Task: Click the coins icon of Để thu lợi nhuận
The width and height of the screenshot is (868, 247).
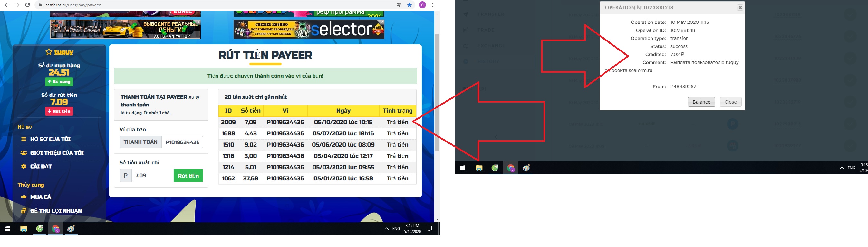Action: (24, 211)
